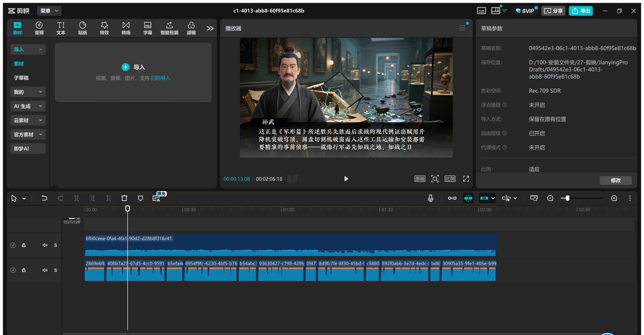644x335 pixels.
Task: Click the undo arrow icon
Action: coord(44,198)
